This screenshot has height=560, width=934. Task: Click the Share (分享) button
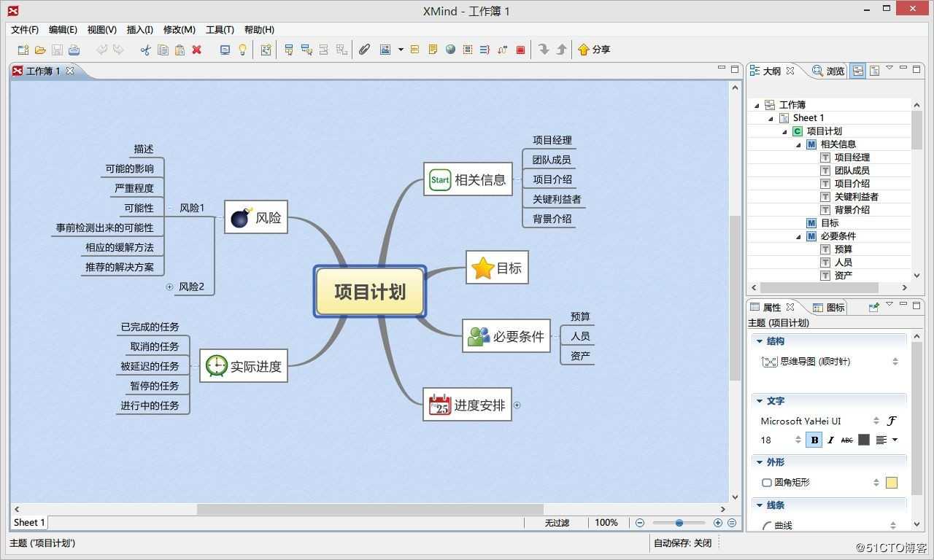pyautogui.click(x=593, y=50)
